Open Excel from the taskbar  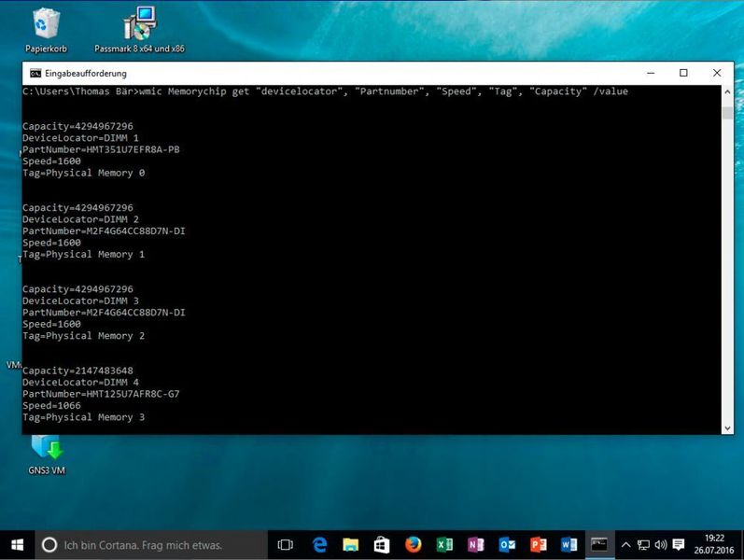444,545
